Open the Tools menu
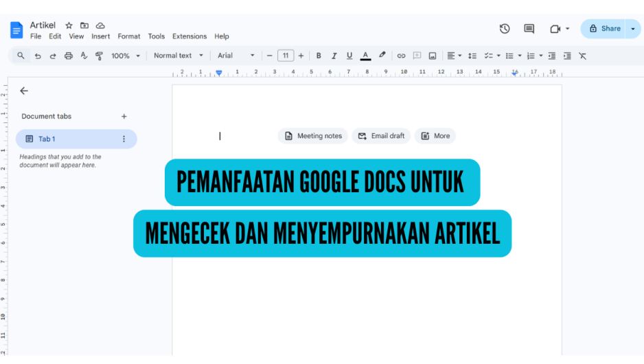 coord(156,36)
